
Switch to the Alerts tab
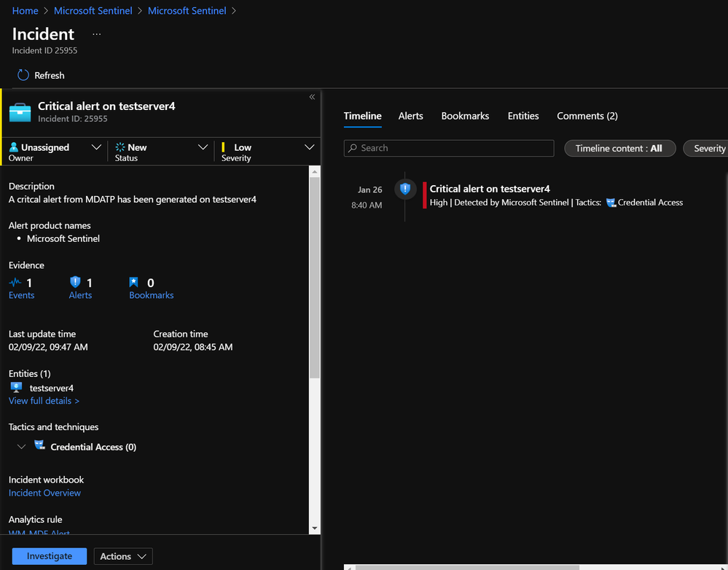[x=410, y=116]
